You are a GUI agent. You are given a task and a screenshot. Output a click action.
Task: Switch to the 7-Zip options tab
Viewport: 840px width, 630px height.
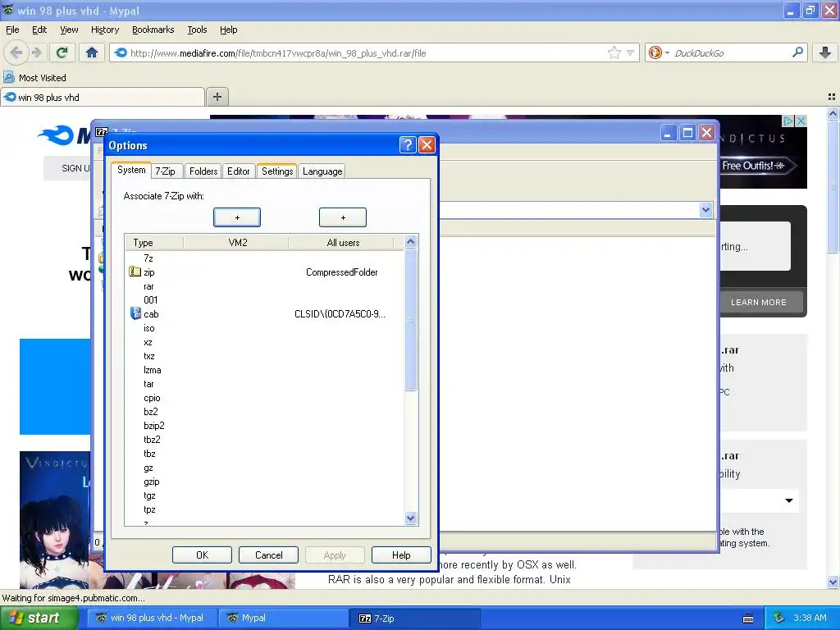166,171
